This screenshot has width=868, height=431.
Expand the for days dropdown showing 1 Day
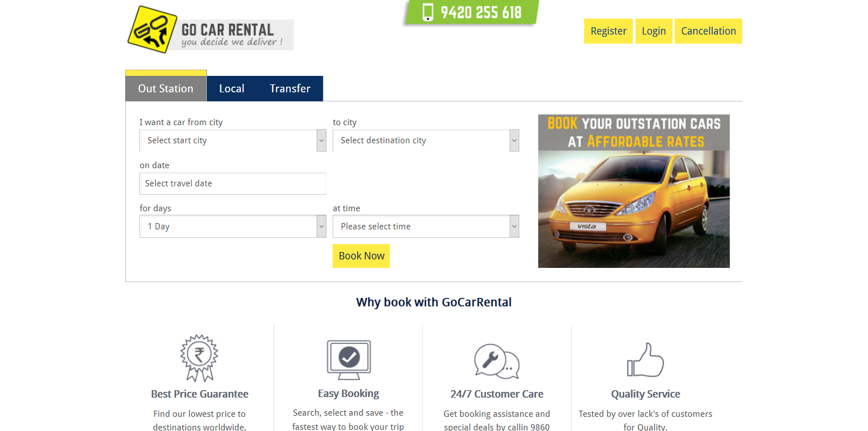(x=233, y=227)
